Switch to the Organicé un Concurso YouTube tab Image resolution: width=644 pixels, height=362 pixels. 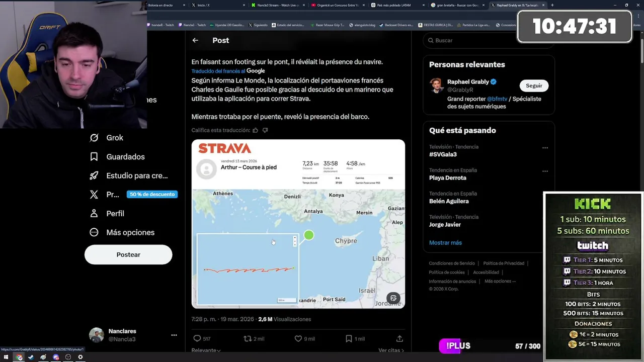point(338,5)
